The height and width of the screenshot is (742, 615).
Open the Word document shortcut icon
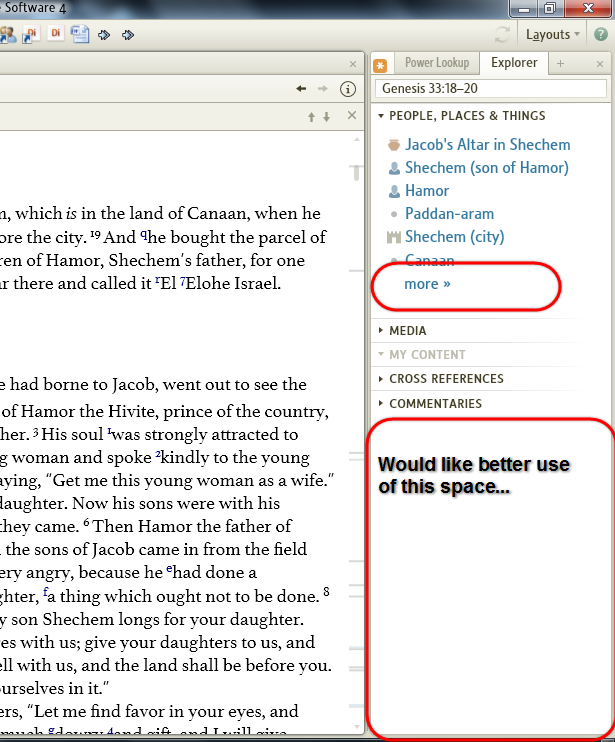[80, 34]
